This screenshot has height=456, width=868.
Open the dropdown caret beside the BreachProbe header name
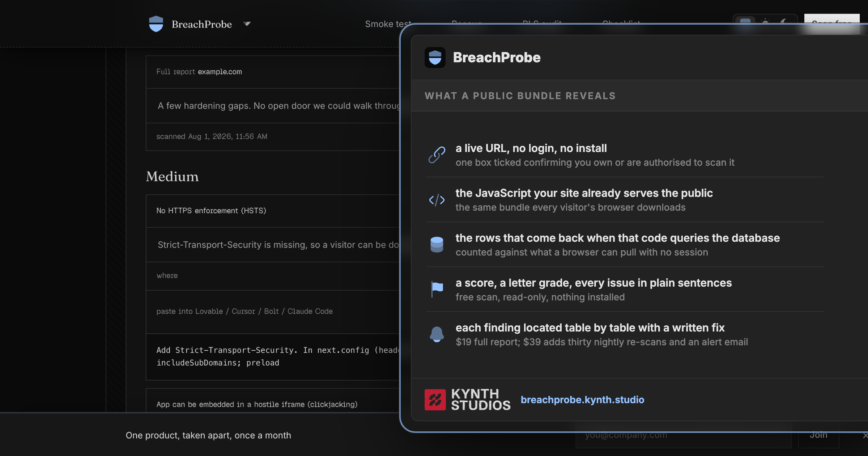click(247, 24)
